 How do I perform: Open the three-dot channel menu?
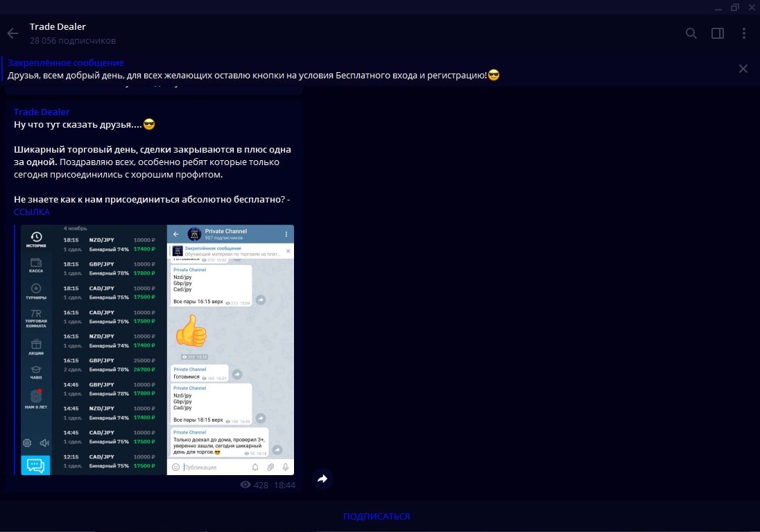pyautogui.click(x=744, y=33)
